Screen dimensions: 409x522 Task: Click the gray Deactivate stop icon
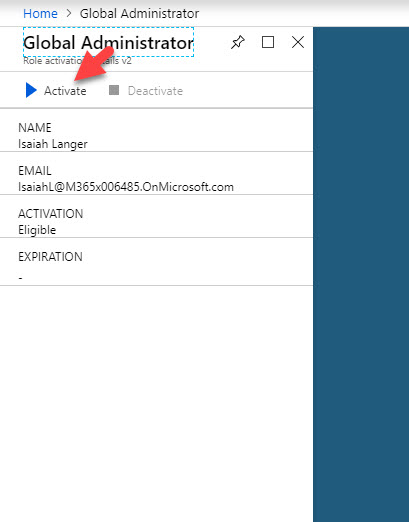point(114,90)
